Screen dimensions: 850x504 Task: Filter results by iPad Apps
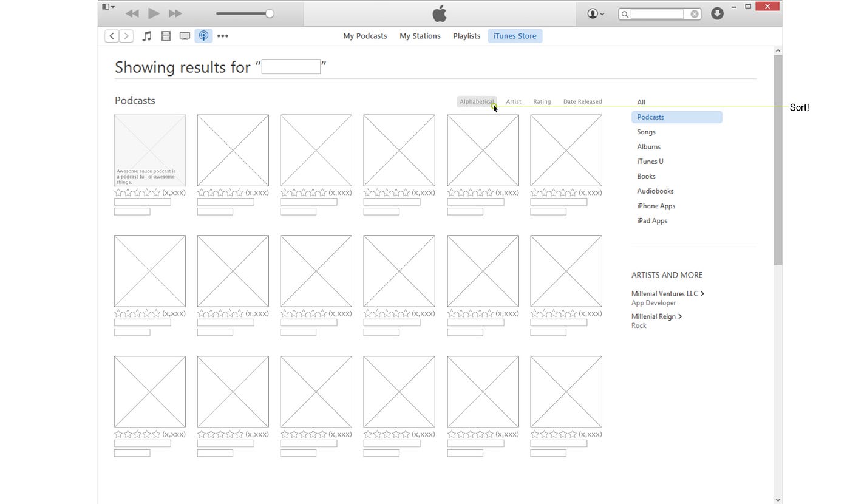(x=652, y=220)
